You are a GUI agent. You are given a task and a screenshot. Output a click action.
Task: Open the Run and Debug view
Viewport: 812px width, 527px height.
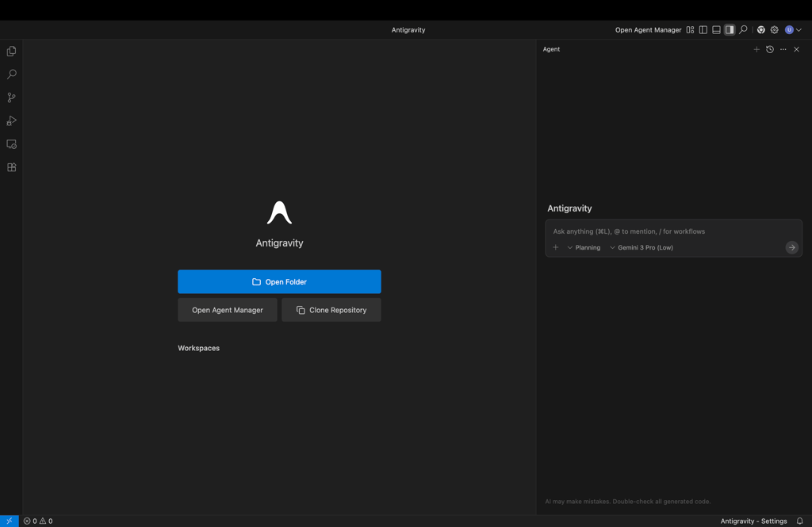pos(11,120)
